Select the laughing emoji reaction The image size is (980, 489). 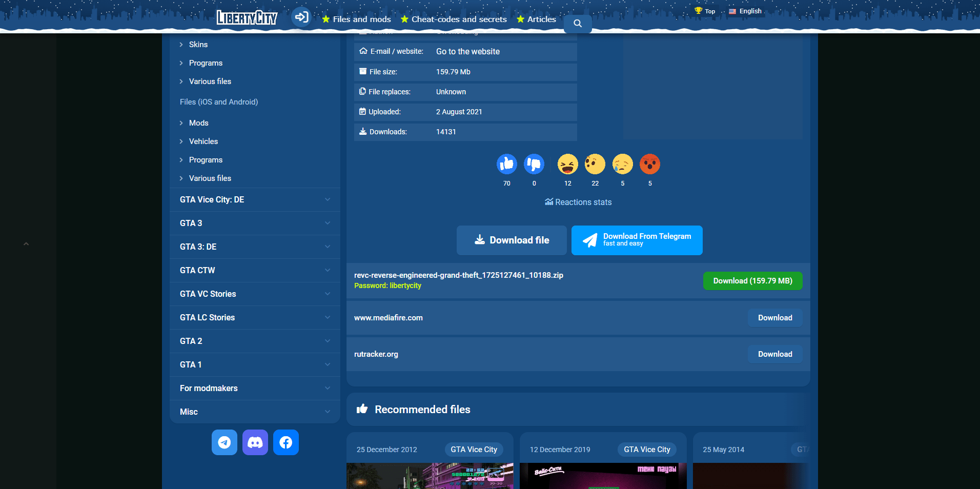coord(568,164)
